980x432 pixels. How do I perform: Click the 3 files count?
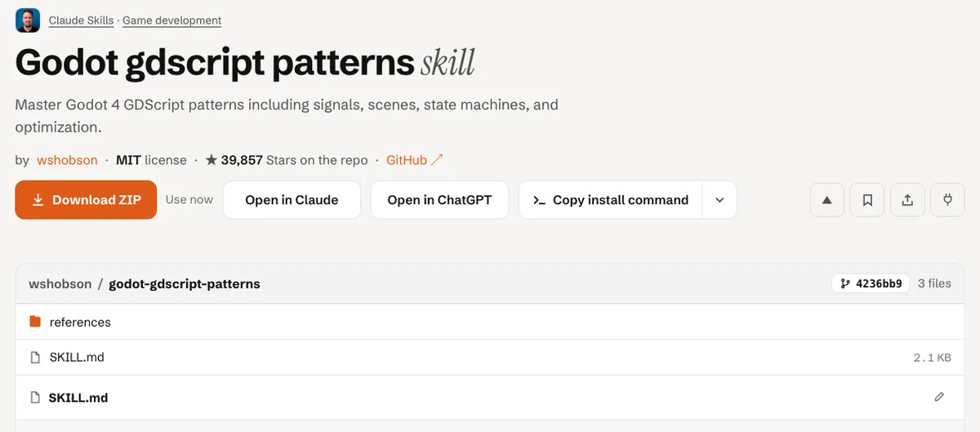coord(934,283)
